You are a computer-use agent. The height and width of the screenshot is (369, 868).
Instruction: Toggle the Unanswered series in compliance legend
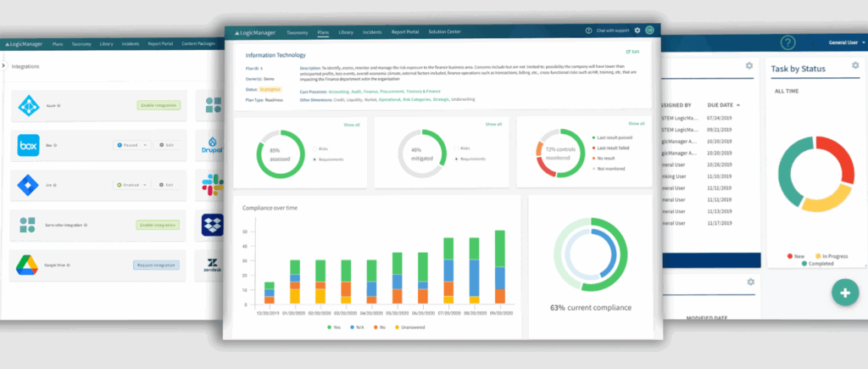point(411,327)
